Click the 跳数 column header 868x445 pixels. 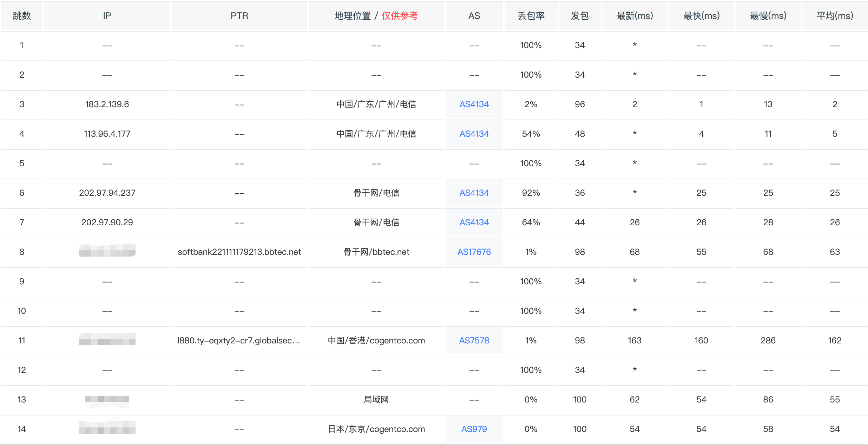(22, 16)
